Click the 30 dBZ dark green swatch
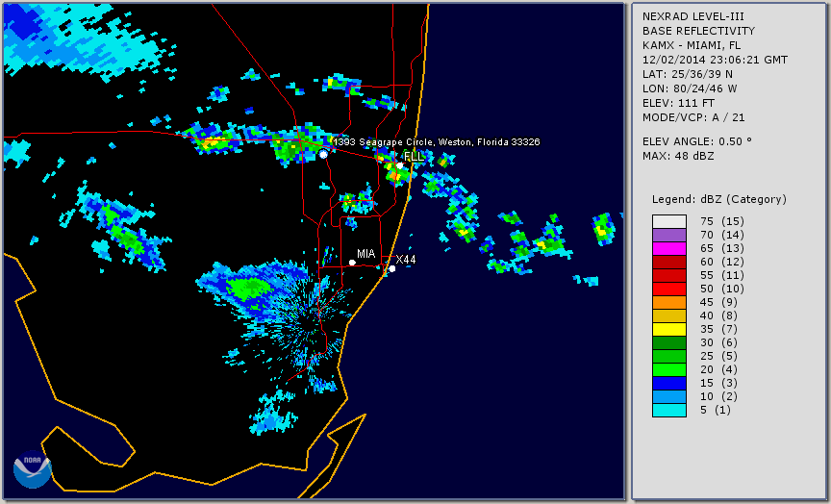The image size is (831, 504). tap(669, 342)
